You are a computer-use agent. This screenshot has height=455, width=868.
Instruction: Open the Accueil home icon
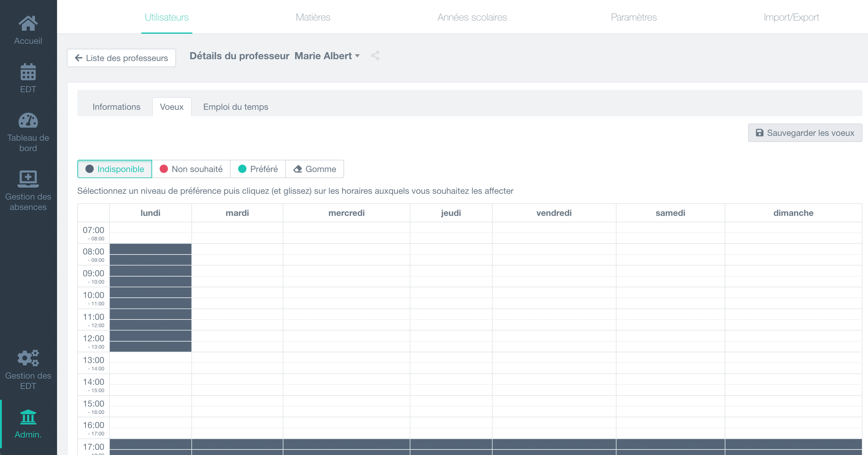coord(28,24)
